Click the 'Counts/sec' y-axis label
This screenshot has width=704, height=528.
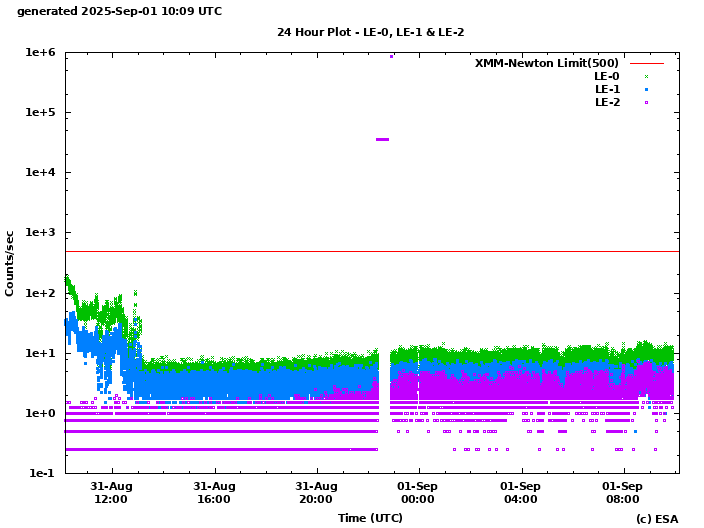tap(9, 264)
